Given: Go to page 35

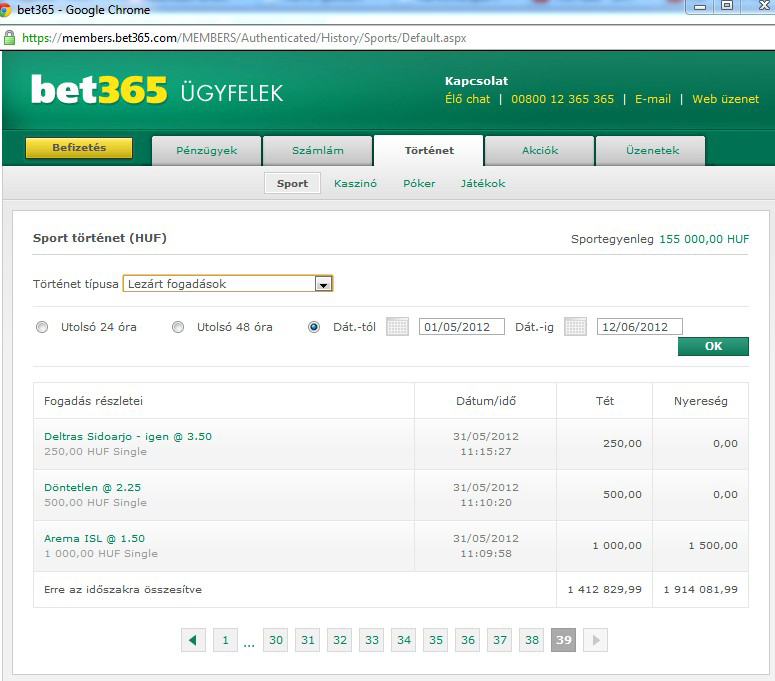Looking at the screenshot, I should tap(436, 640).
